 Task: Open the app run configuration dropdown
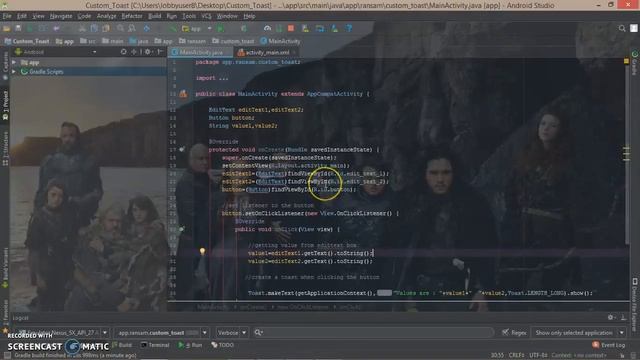tap(197, 29)
